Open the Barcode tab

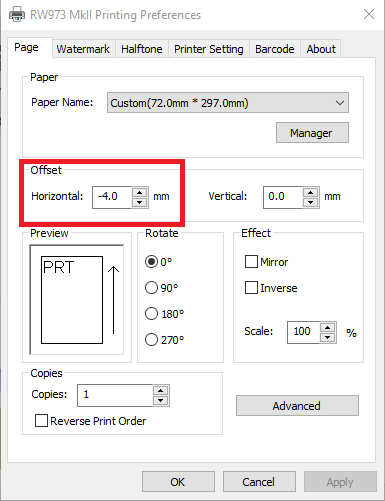275,49
